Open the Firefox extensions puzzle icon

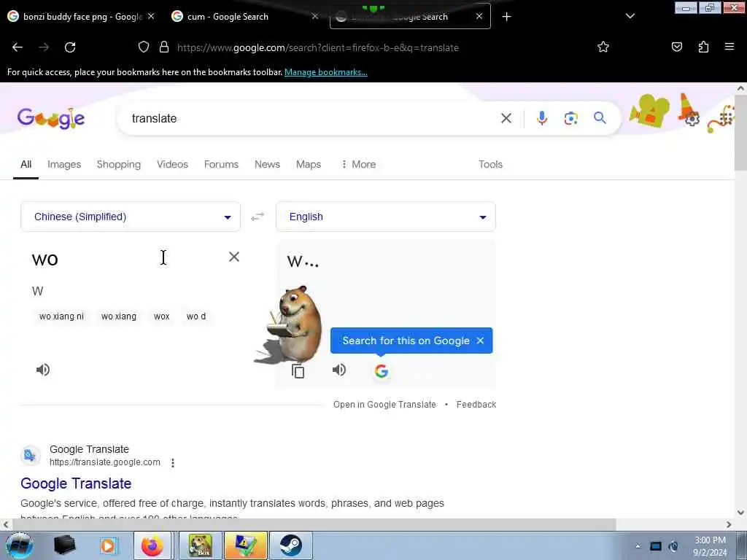pos(703,47)
